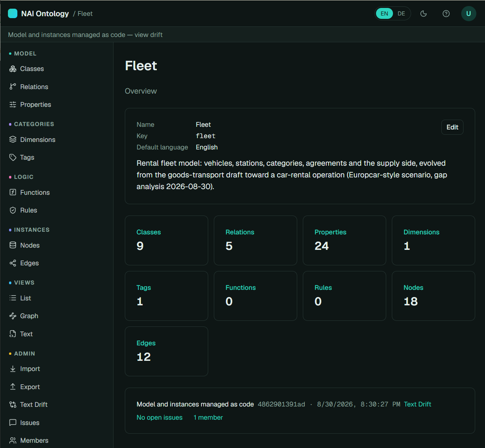Open the Text view via its icon
The image size is (485, 448).
coord(13,334)
